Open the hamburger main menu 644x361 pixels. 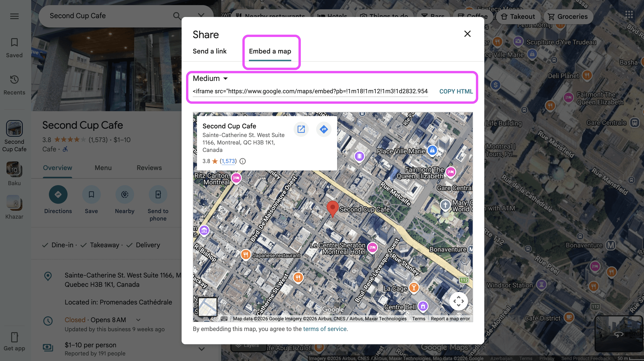(14, 16)
